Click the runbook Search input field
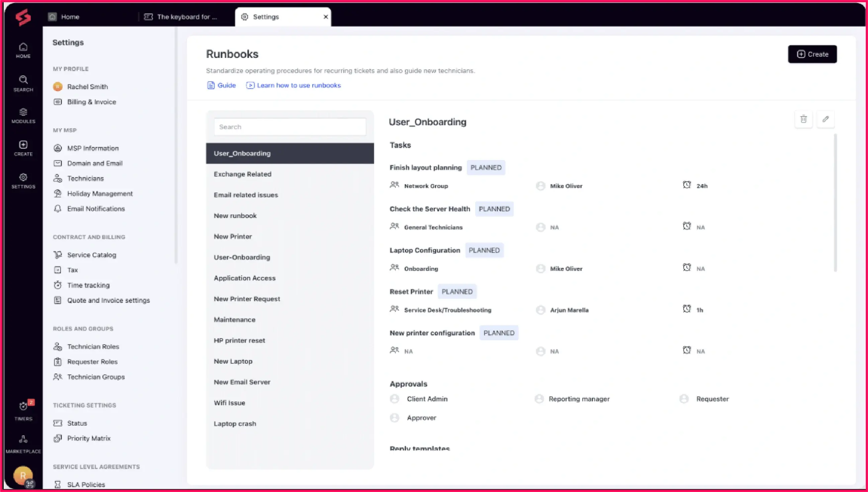This screenshot has height=492, width=868. (x=290, y=126)
